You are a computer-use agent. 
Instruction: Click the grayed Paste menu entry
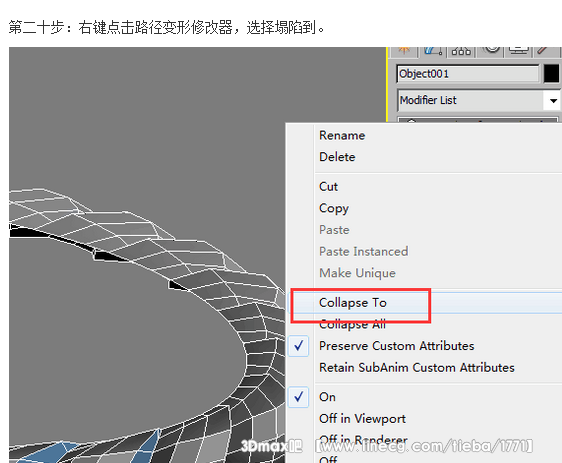pyautogui.click(x=334, y=230)
